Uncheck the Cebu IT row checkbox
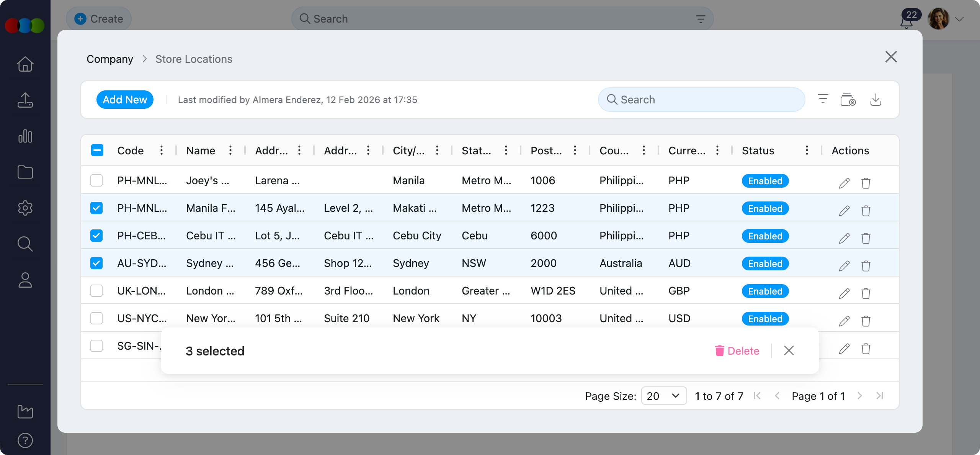980x455 pixels. point(96,236)
